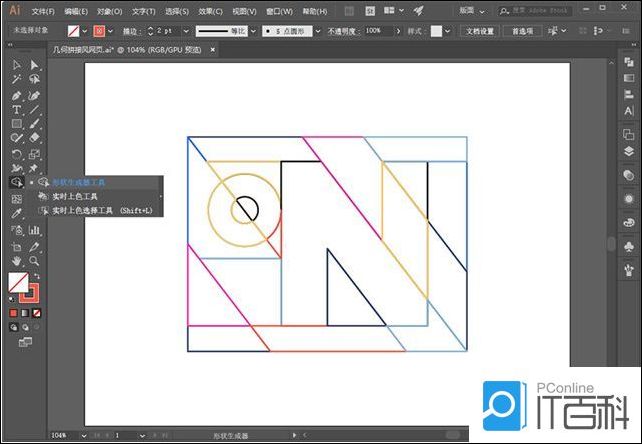Select the Magic Wand tool
The image size is (642, 444).
click(16, 80)
